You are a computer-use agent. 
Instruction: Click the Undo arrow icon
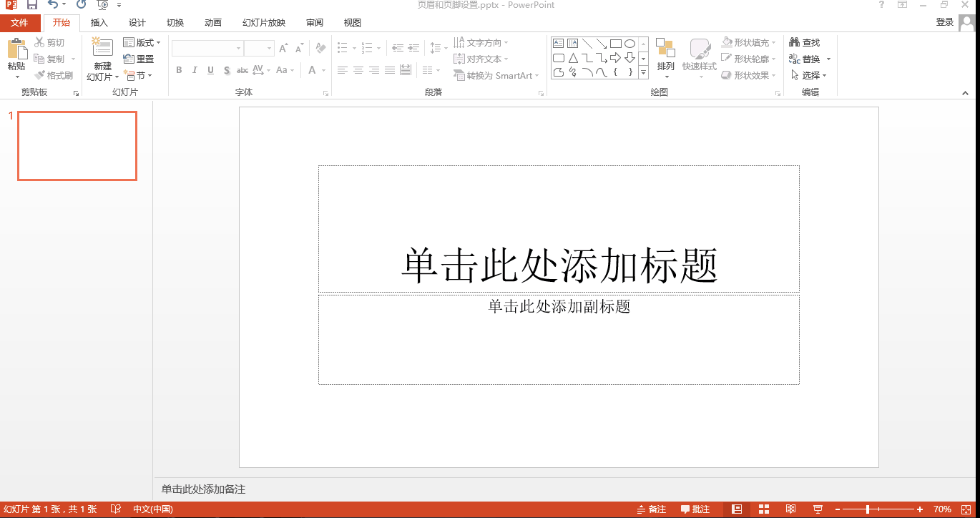tap(52, 5)
